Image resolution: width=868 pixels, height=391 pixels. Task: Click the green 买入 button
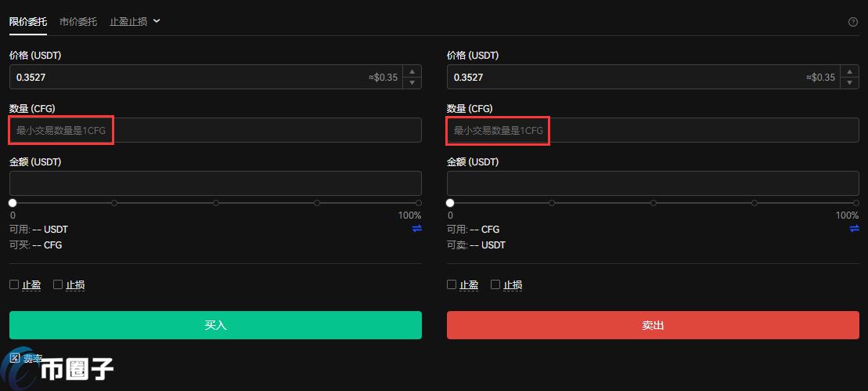click(215, 325)
